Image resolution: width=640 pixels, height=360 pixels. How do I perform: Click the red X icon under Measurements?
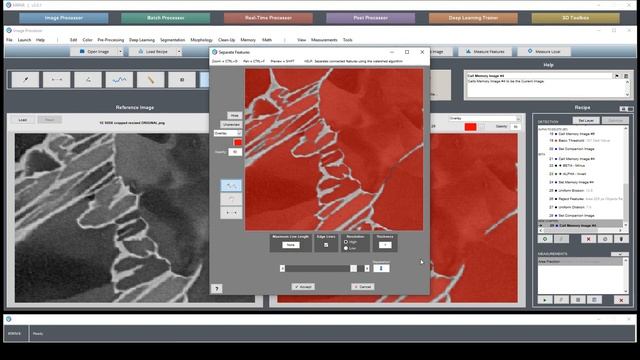pyautogui.click(x=621, y=300)
